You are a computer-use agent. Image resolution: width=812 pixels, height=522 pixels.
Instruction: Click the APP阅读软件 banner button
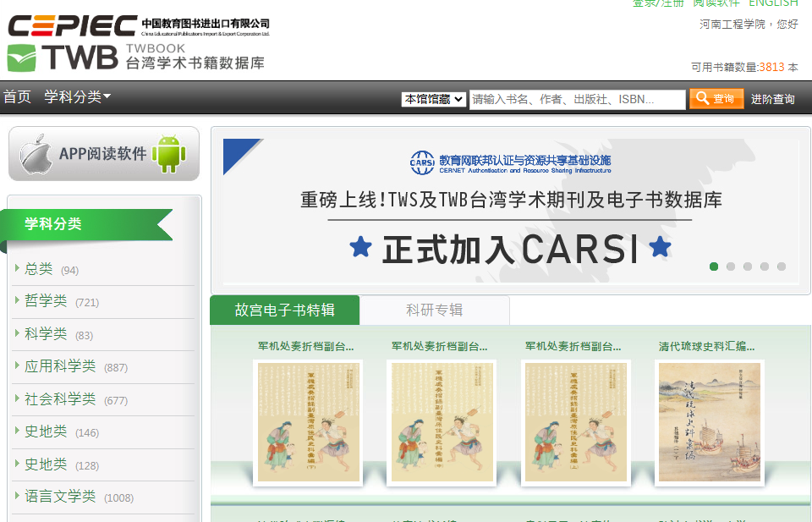(104, 154)
